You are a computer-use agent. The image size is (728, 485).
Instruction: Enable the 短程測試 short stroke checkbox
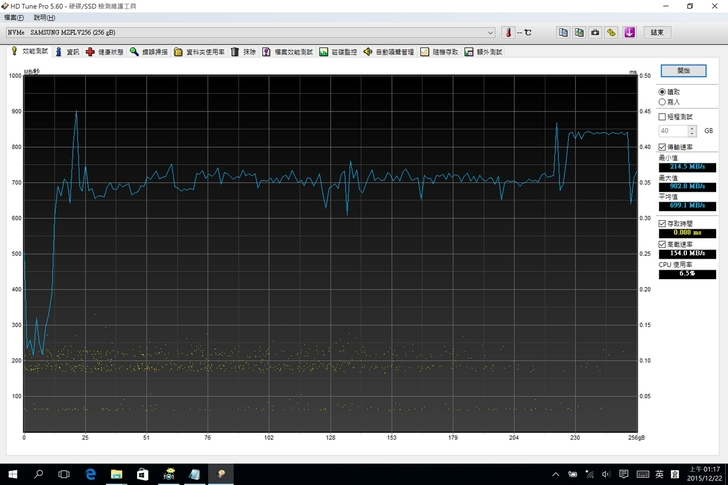pyautogui.click(x=663, y=117)
